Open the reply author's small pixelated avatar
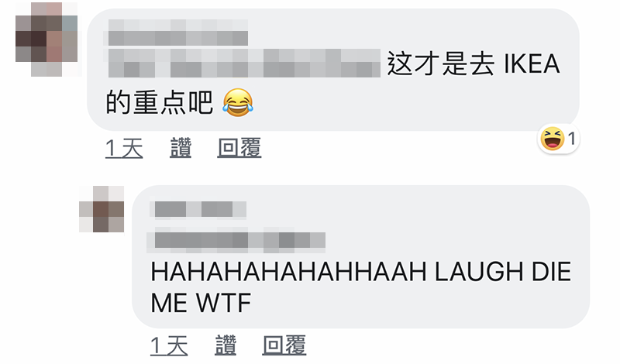 tap(102, 209)
